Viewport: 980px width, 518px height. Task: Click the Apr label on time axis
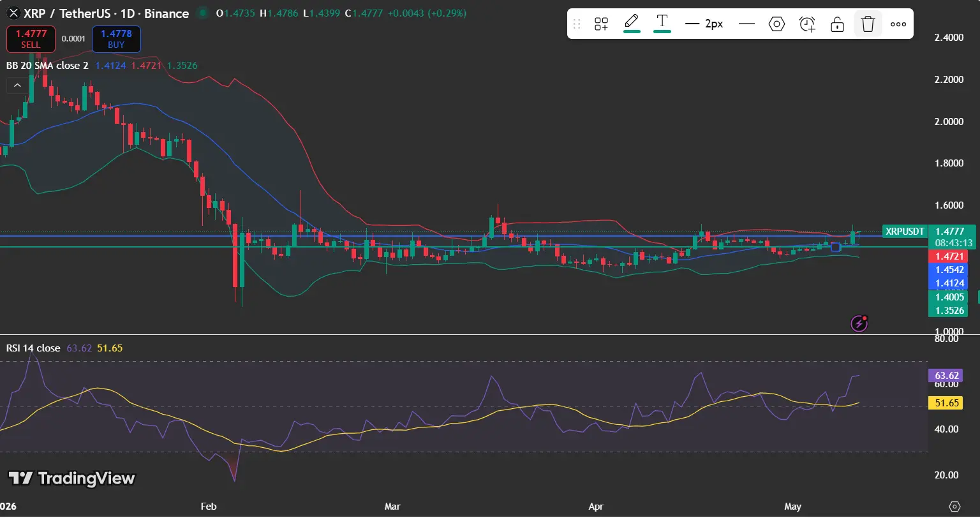595,507
